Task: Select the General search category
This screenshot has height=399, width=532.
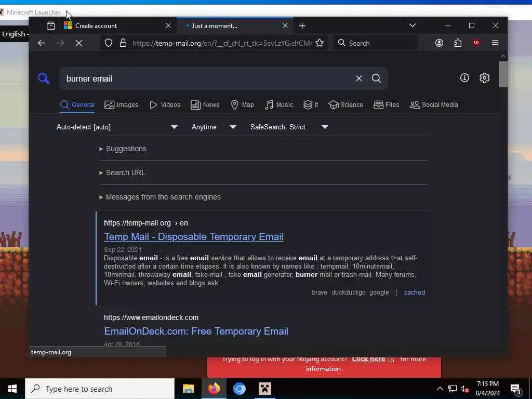Action: click(77, 105)
